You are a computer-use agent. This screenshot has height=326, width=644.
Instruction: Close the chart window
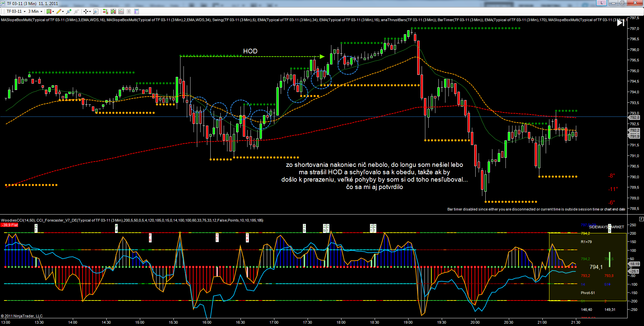pos(635,3)
